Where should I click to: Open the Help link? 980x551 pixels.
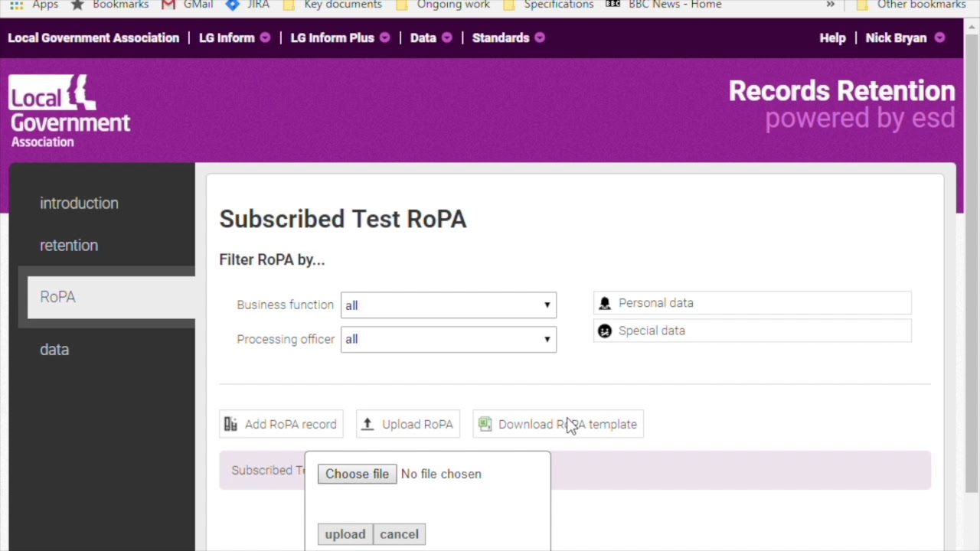pos(832,37)
